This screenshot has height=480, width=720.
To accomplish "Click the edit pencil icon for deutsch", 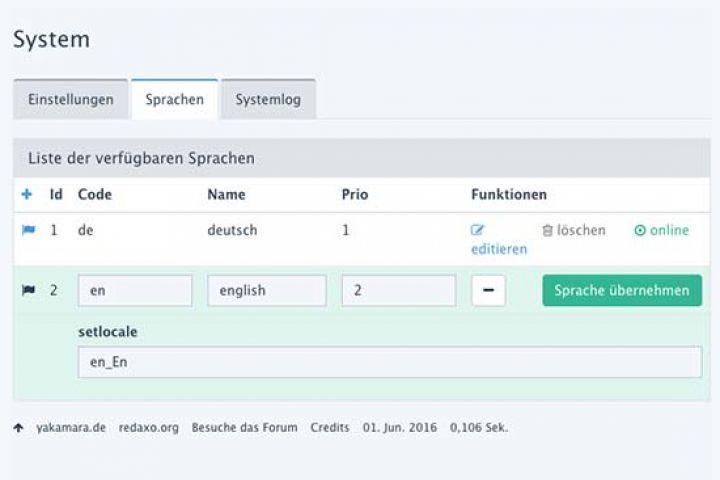I will (478, 230).
